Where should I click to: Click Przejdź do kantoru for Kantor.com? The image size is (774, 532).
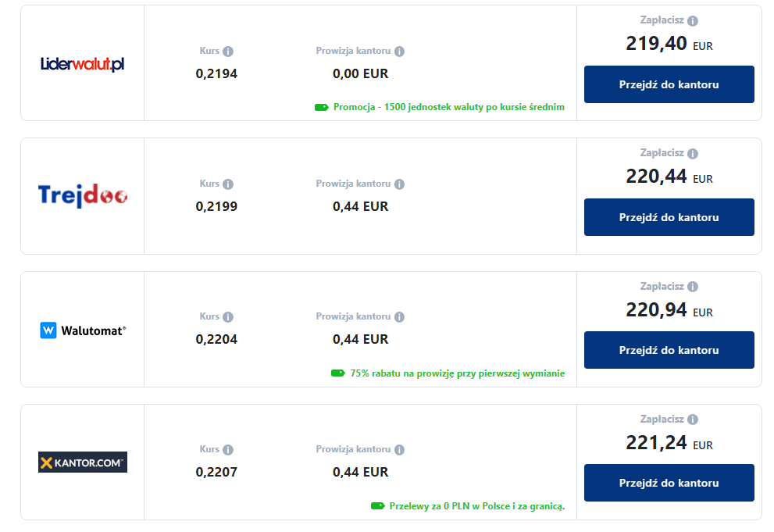pos(669,483)
